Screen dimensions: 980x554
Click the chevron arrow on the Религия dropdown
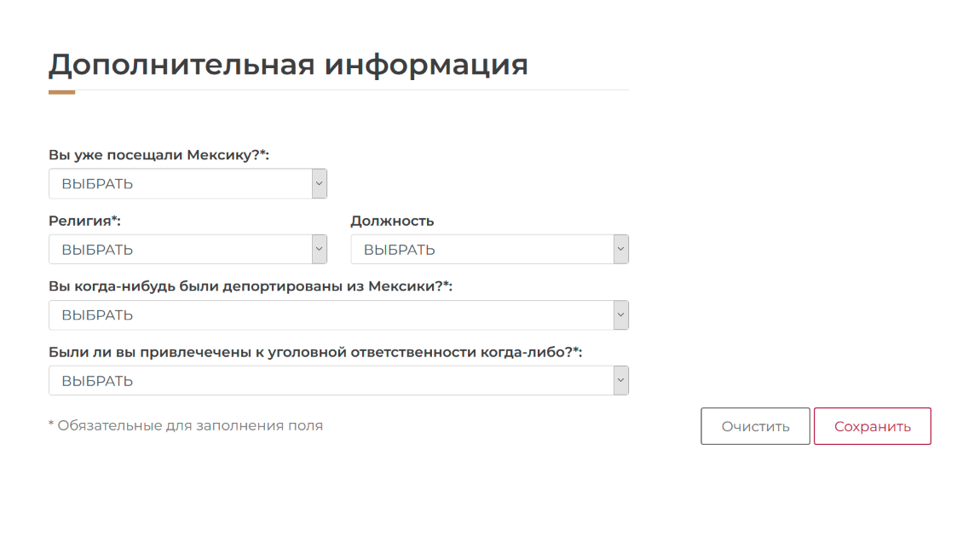coord(320,250)
